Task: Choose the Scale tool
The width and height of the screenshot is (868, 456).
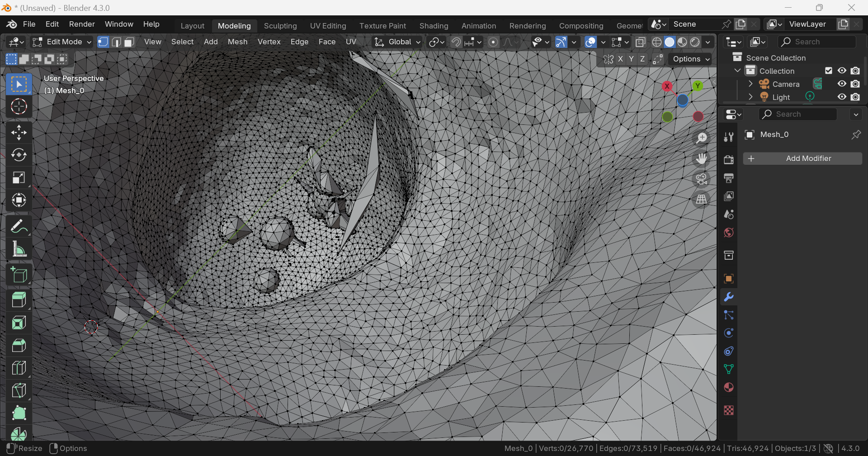Action: point(19,178)
